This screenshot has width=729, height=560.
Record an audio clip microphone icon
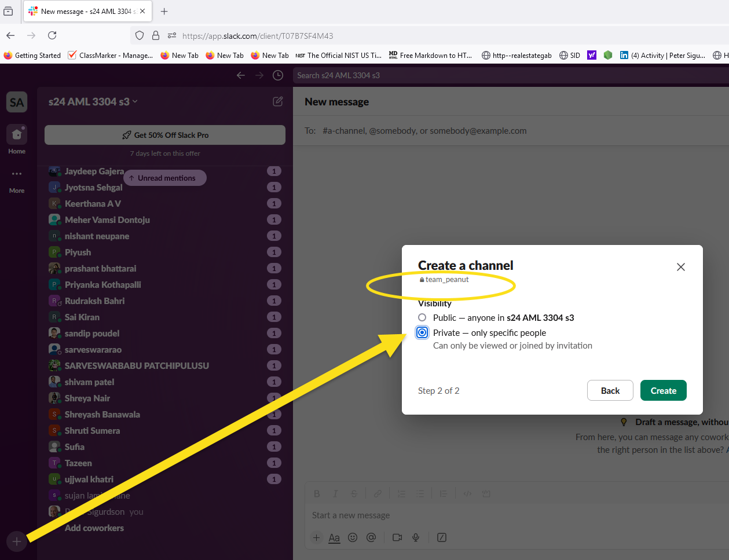[x=416, y=537]
